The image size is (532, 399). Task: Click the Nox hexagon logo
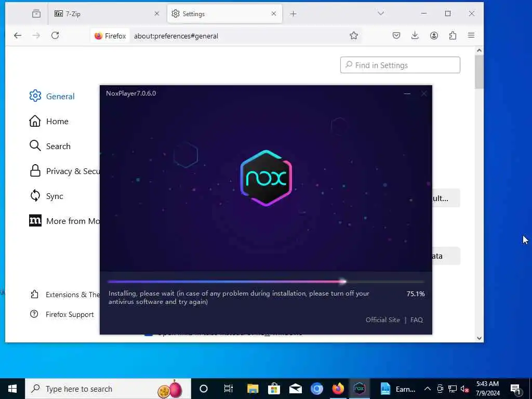point(266,178)
